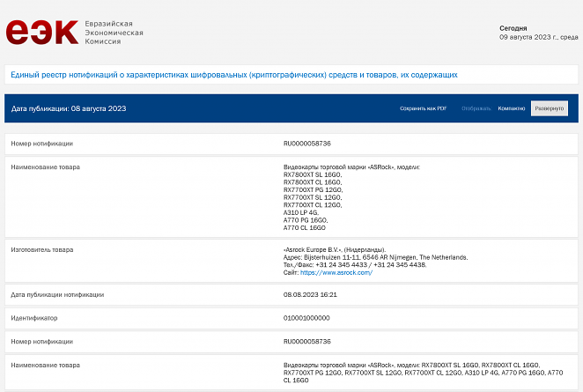
Task: Click the 'Евразийская Экономическая Комиссия' text beside the logo
Action: 114,33
